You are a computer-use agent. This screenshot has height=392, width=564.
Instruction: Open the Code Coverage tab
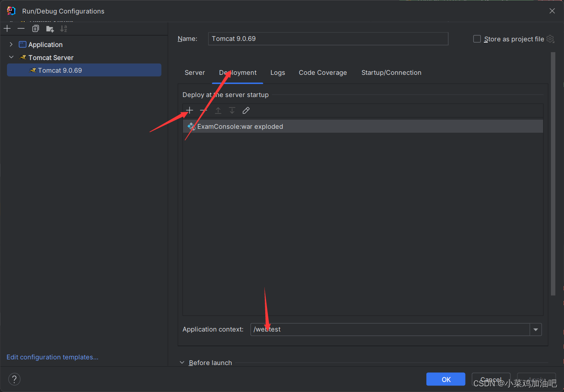point(323,73)
